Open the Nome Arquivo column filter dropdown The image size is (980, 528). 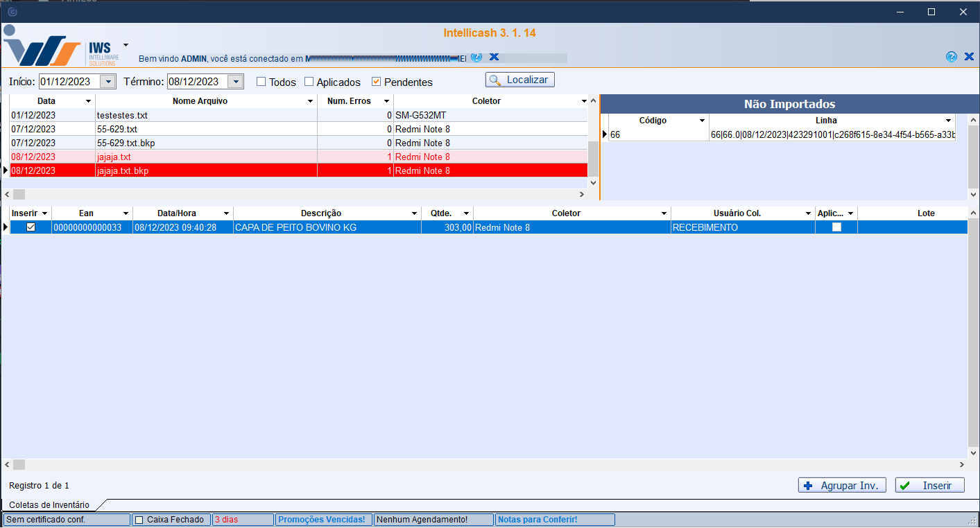pyautogui.click(x=310, y=102)
